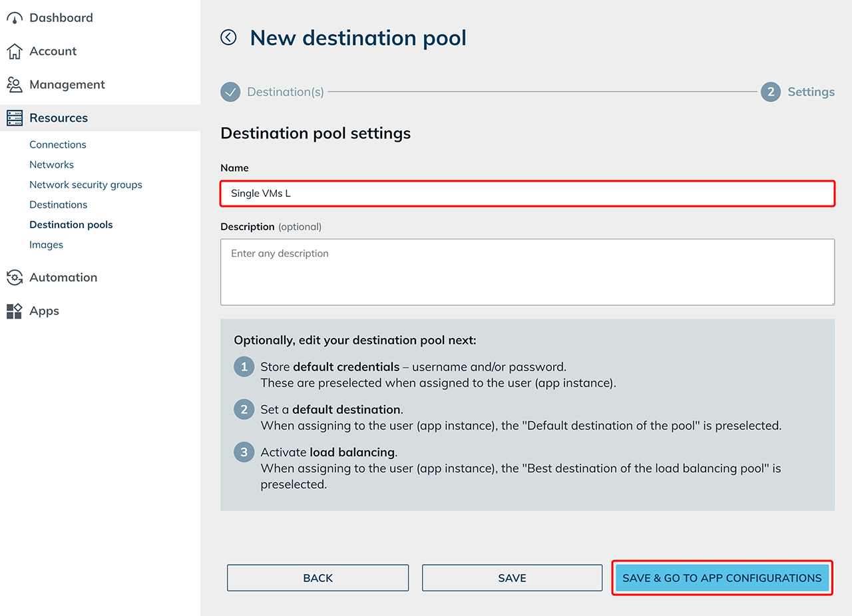The image size is (852, 616).
Task: Open the Connections page
Action: 58,144
